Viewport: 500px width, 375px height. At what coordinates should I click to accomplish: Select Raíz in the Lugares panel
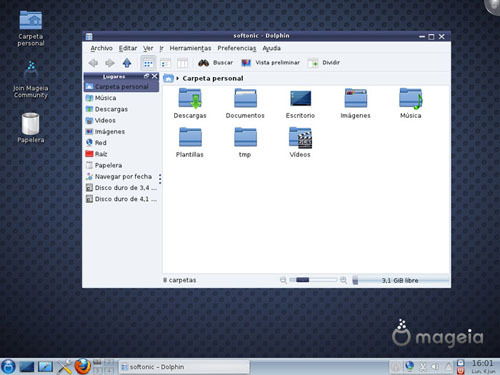(x=121, y=154)
